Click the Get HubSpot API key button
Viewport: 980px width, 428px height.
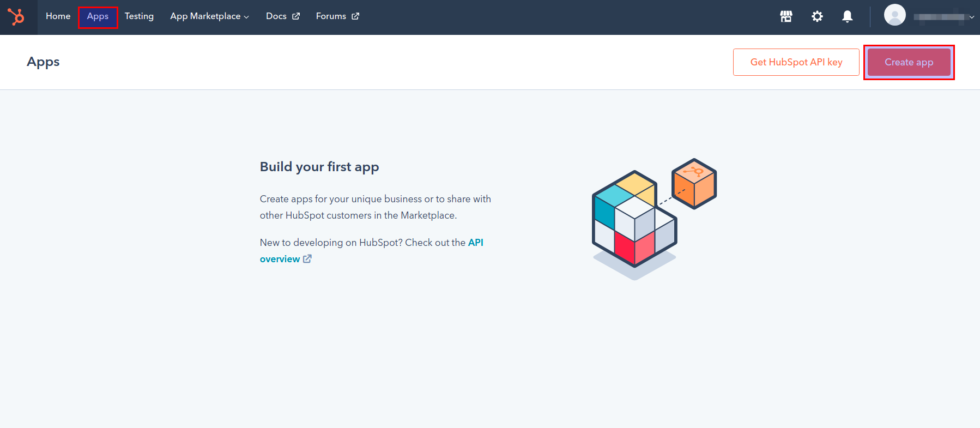coord(796,62)
